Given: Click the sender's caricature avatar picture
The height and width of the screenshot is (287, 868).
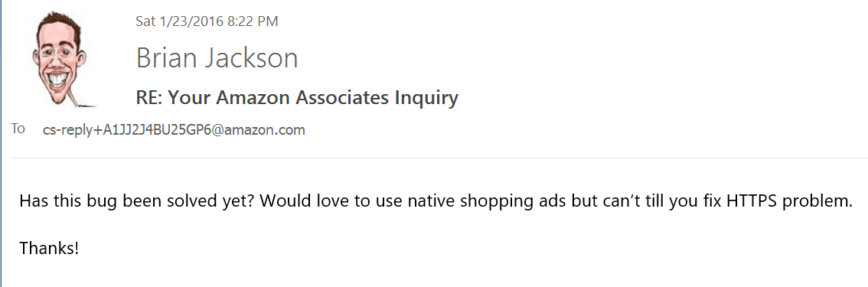Looking at the screenshot, I should pyautogui.click(x=60, y=59).
